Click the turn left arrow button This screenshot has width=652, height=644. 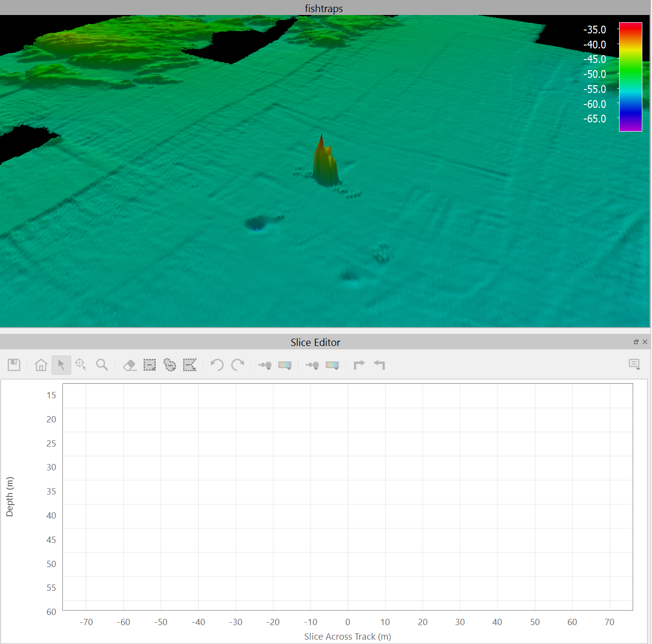coord(379,365)
